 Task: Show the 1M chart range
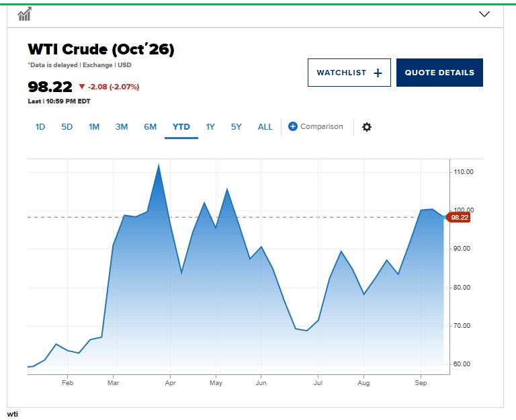click(94, 127)
